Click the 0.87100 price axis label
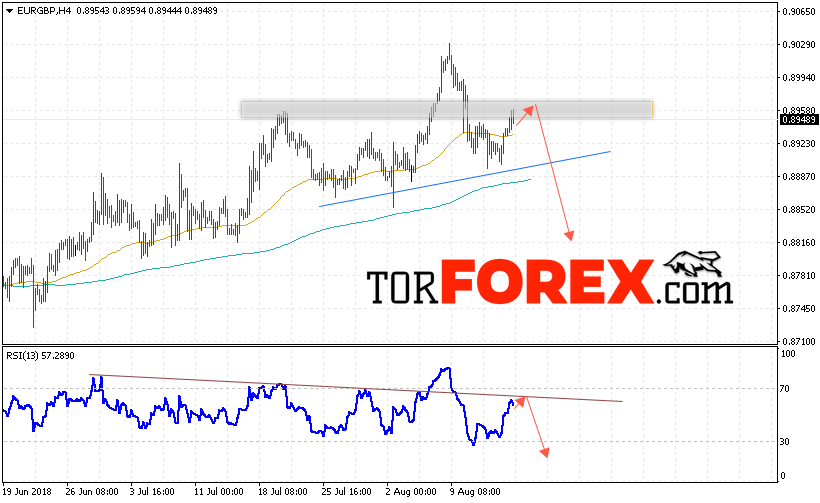Image resolution: width=820 pixels, height=503 pixels. (x=799, y=341)
